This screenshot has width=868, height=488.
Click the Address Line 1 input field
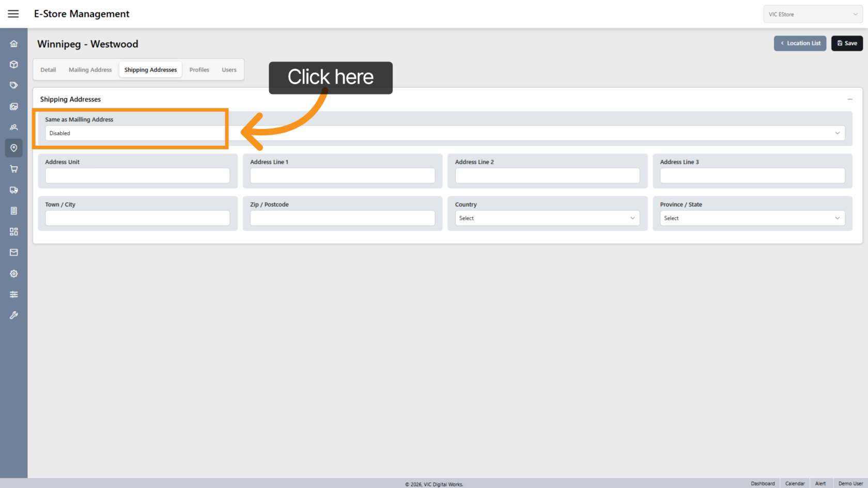coord(342,176)
